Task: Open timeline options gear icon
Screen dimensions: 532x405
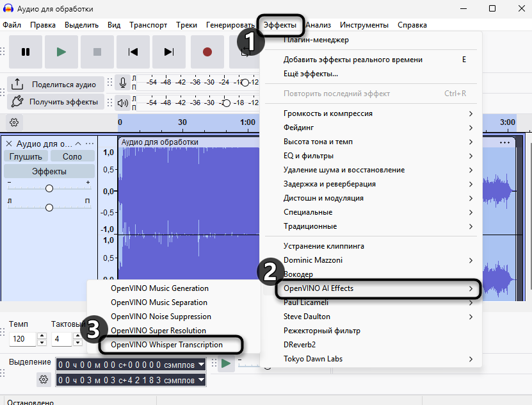Action: click(14, 122)
